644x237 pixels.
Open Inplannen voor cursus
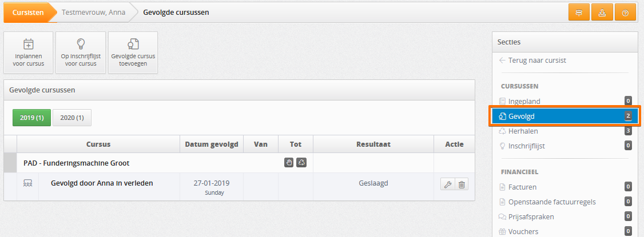pyautogui.click(x=29, y=53)
